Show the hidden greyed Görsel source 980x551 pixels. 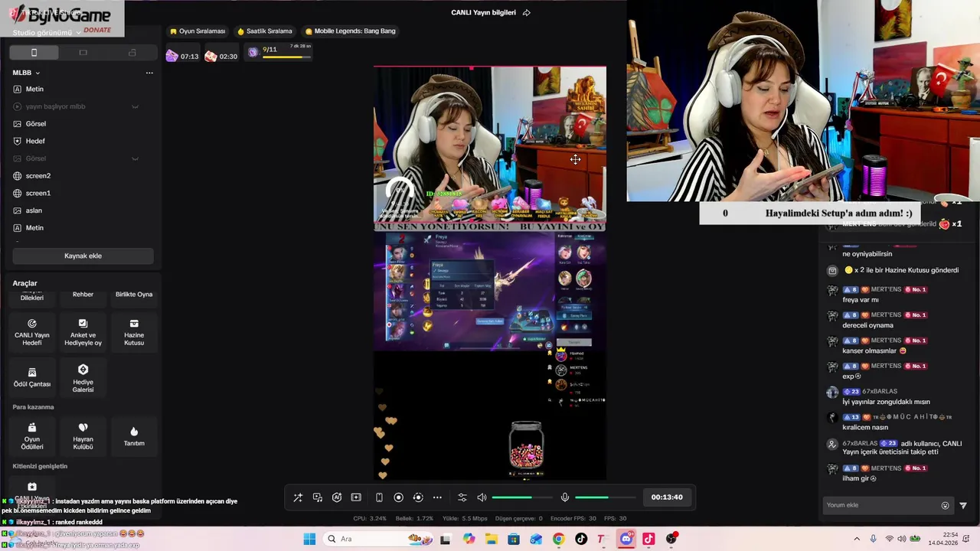(x=135, y=158)
